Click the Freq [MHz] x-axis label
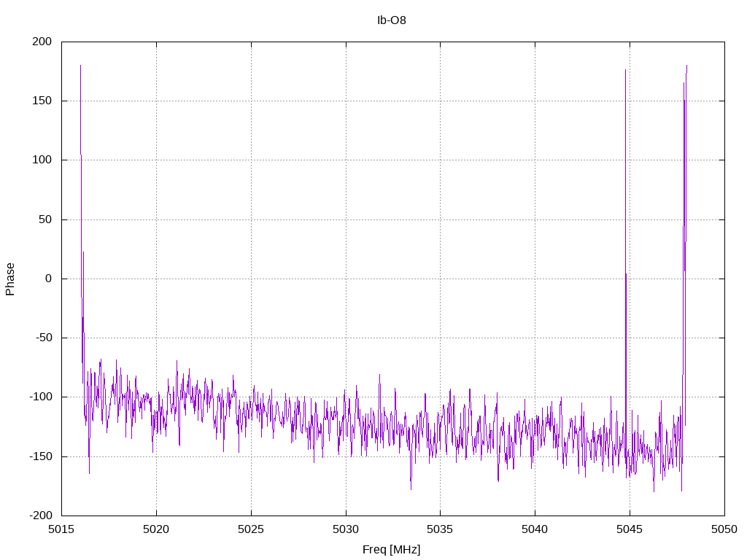Screen dimensions: 747x560 click(x=391, y=550)
